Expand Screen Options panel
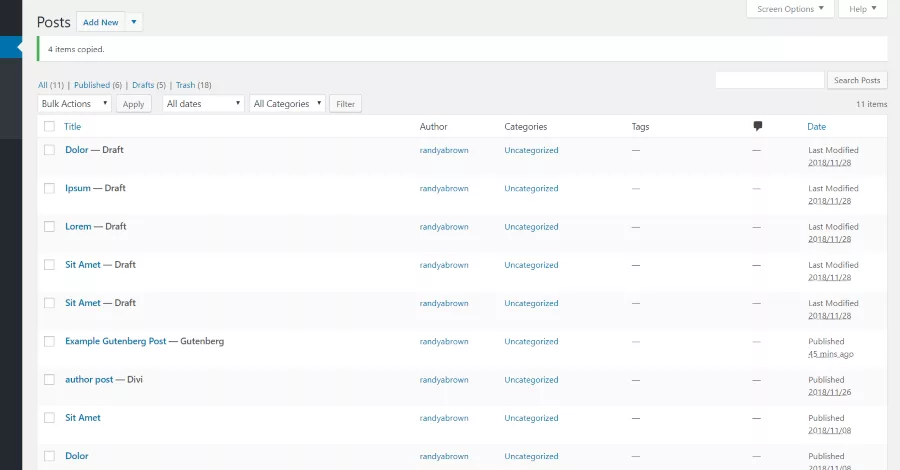This screenshot has width=900, height=470. (x=790, y=9)
